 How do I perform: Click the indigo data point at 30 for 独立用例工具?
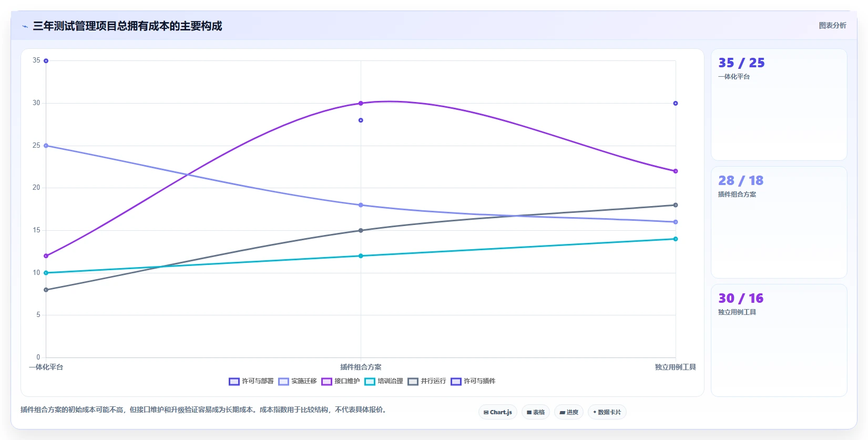676,104
